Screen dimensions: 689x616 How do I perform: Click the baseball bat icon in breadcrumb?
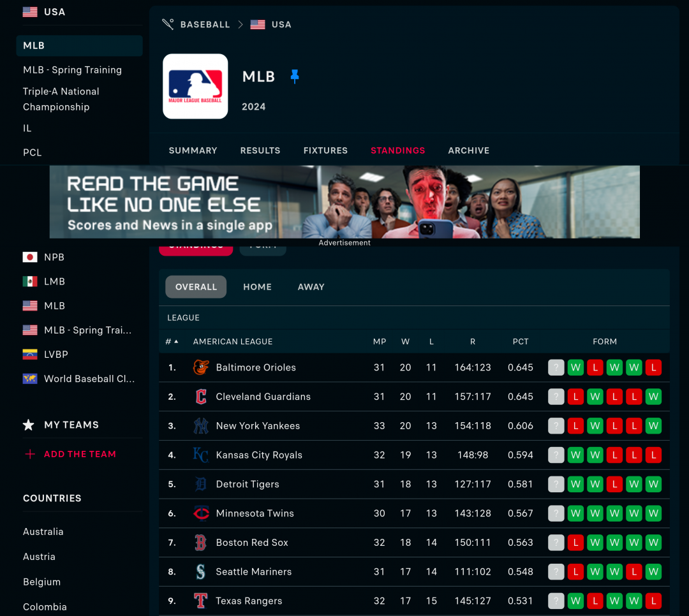(x=168, y=24)
